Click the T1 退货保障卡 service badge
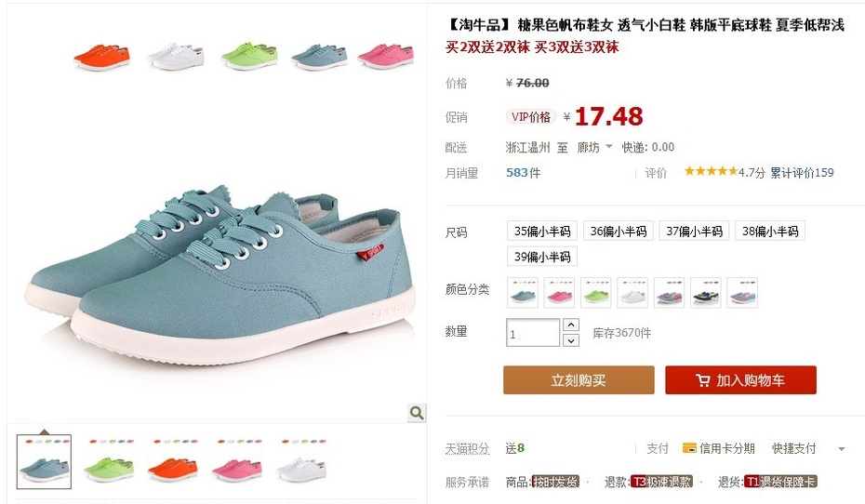 click(x=780, y=482)
